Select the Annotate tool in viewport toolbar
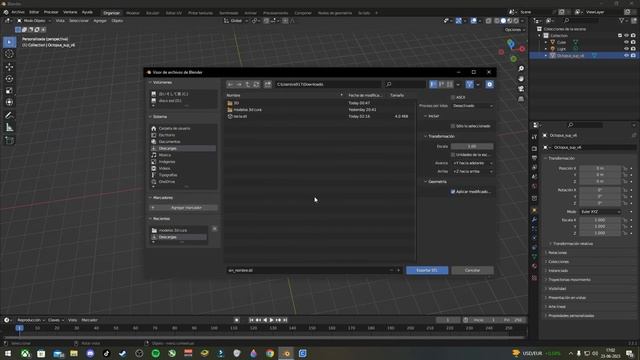The height and width of the screenshot is (360, 640). 9,115
